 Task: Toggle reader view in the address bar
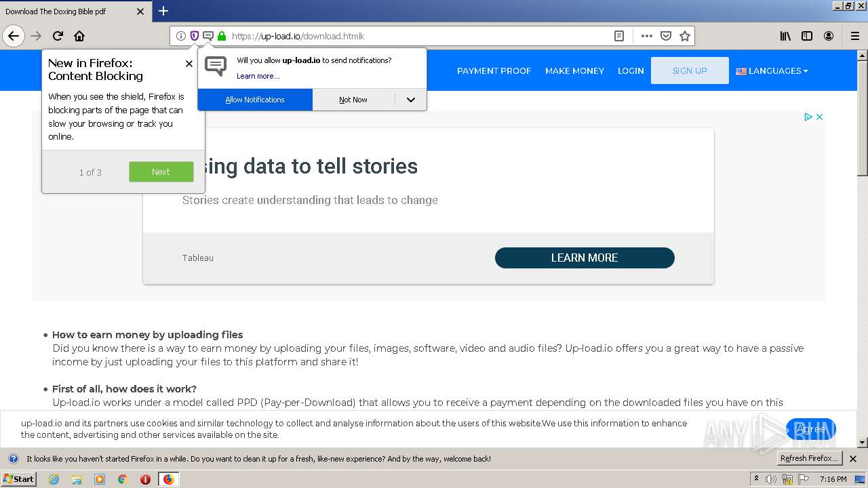tap(619, 36)
